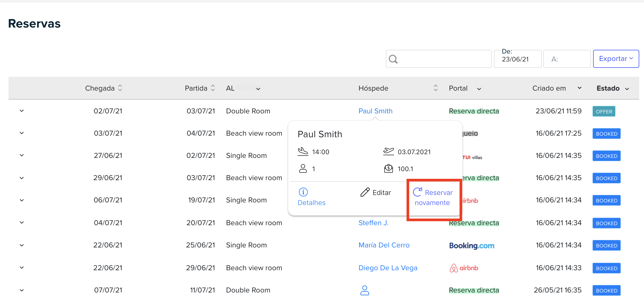Expand the María Del Cerro booking row

(x=22, y=245)
